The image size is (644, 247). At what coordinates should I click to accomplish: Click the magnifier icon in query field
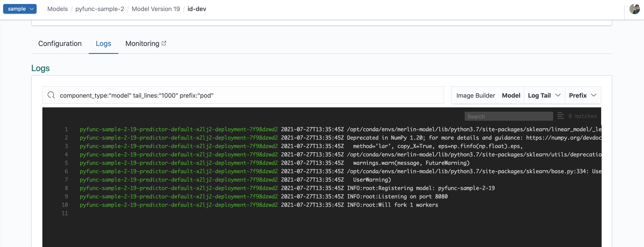click(51, 95)
